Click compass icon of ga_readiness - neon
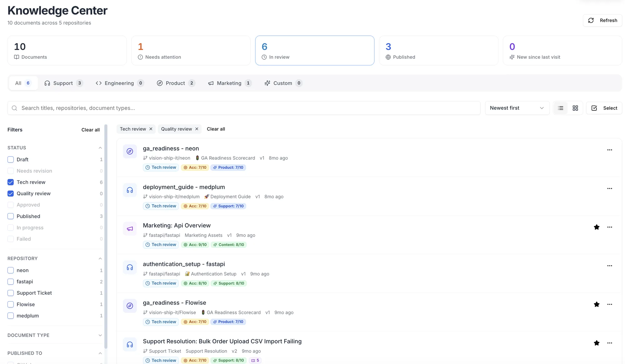The image size is (625, 364). (x=130, y=152)
